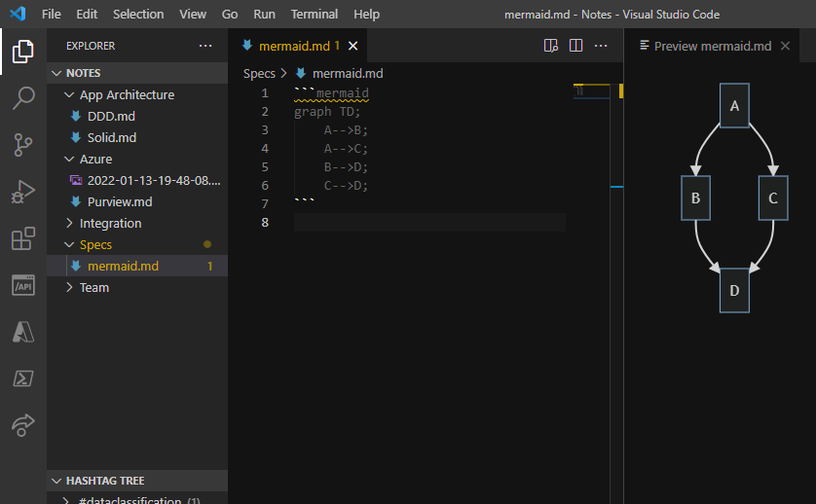The height and width of the screenshot is (504, 816).
Task: Click the image file icon for 2022-01-13 file
Action: coord(76,180)
